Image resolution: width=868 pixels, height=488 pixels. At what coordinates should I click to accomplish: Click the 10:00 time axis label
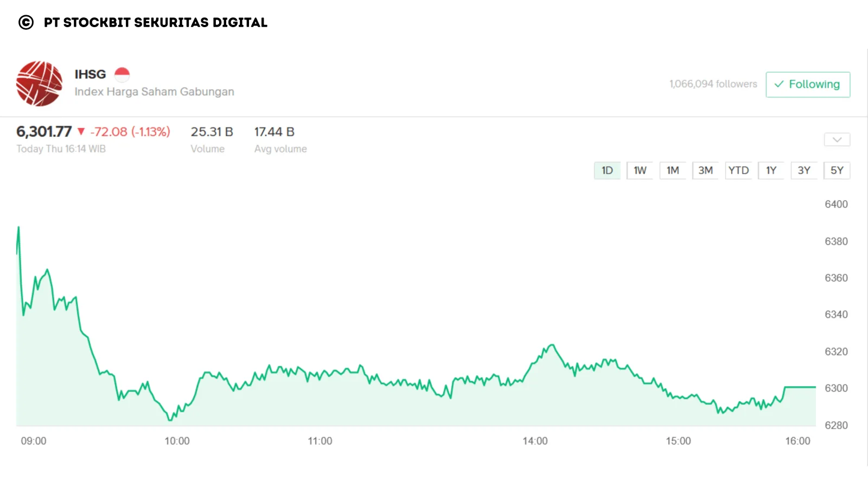point(177,441)
